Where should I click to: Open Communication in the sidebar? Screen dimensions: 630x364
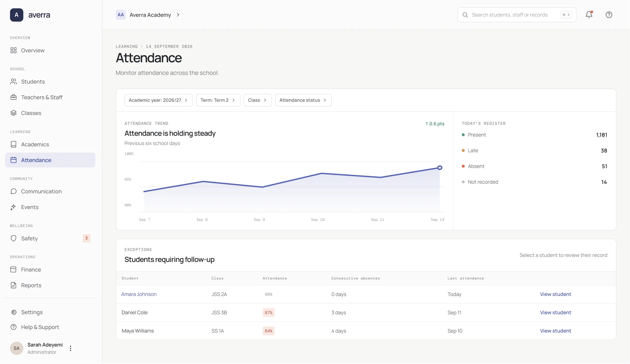(x=50, y=191)
